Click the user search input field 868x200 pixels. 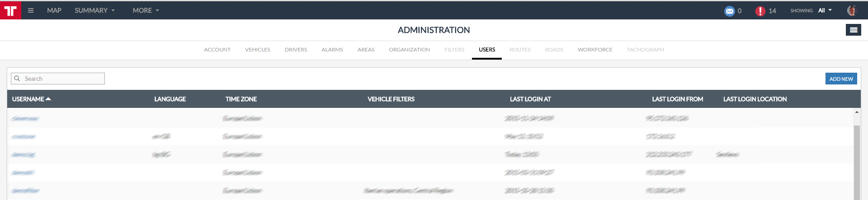tap(63, 79)
